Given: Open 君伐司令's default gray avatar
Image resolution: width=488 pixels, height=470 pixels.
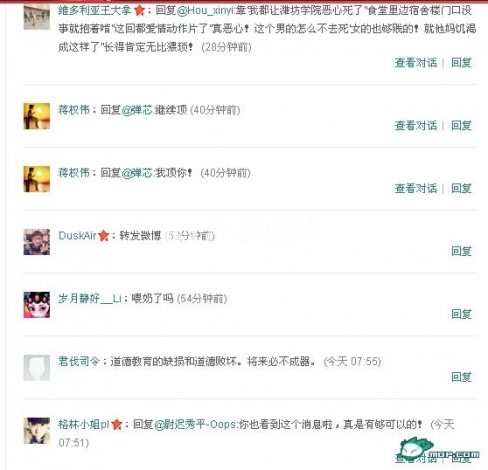Looking at the screenshot, I should [x=37, y=368].
